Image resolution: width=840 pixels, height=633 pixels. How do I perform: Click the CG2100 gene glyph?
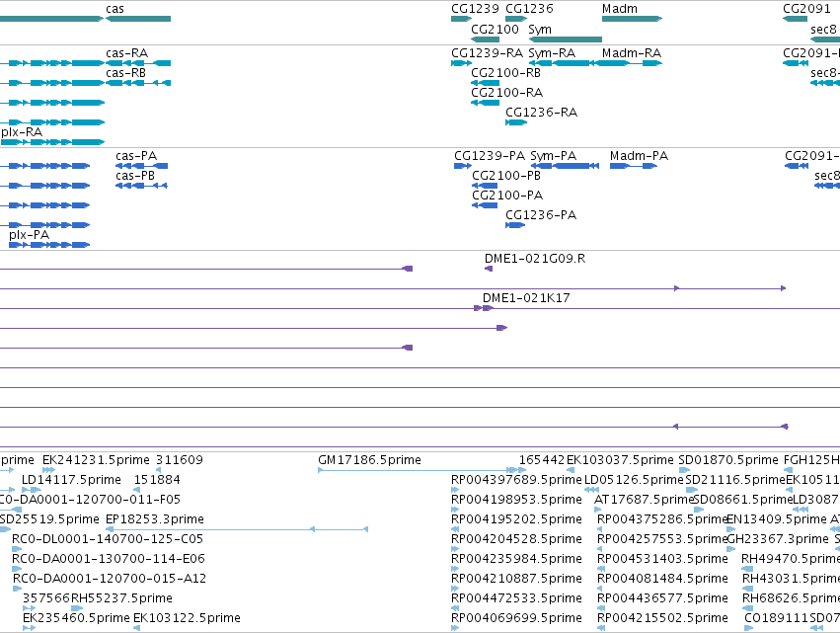click(x=485, y=40)
